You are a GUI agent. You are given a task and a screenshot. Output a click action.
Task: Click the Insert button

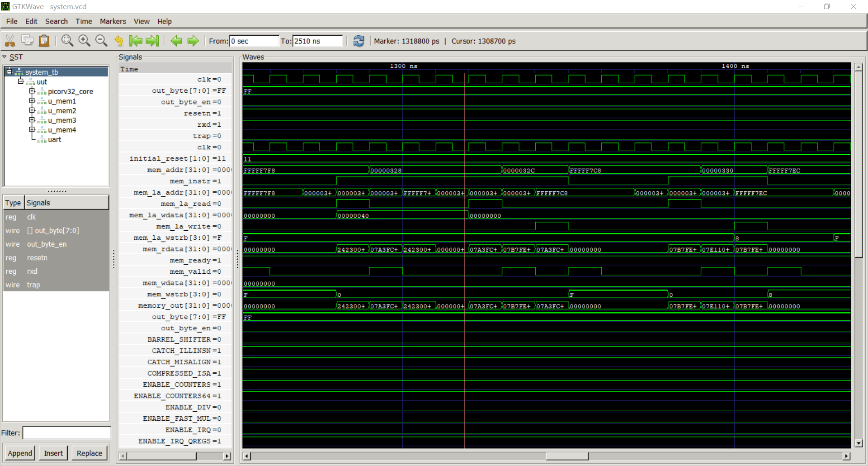pyautogui.click(x=53, y=453)
